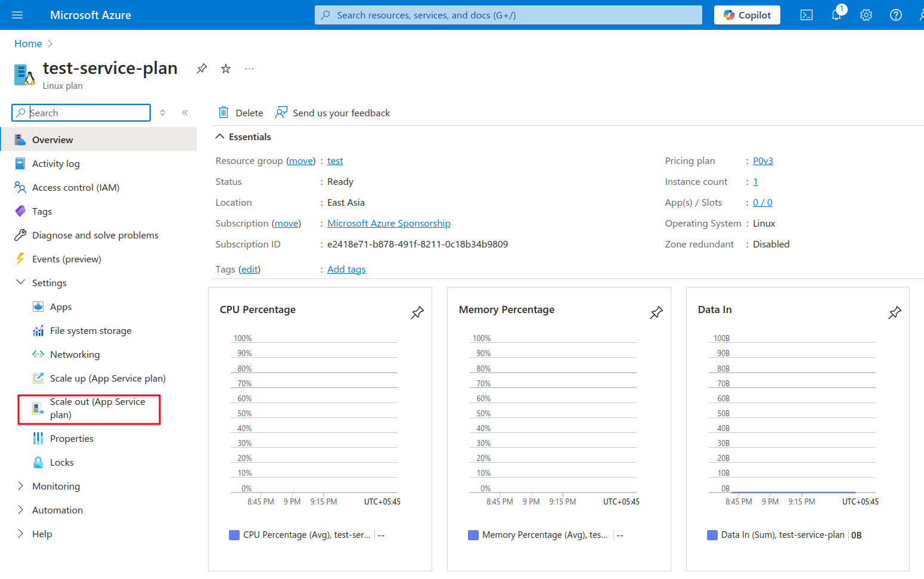Click the Home breadcrumb link
Viewport: 924px width, 579px height.
[x=28, y=44]
